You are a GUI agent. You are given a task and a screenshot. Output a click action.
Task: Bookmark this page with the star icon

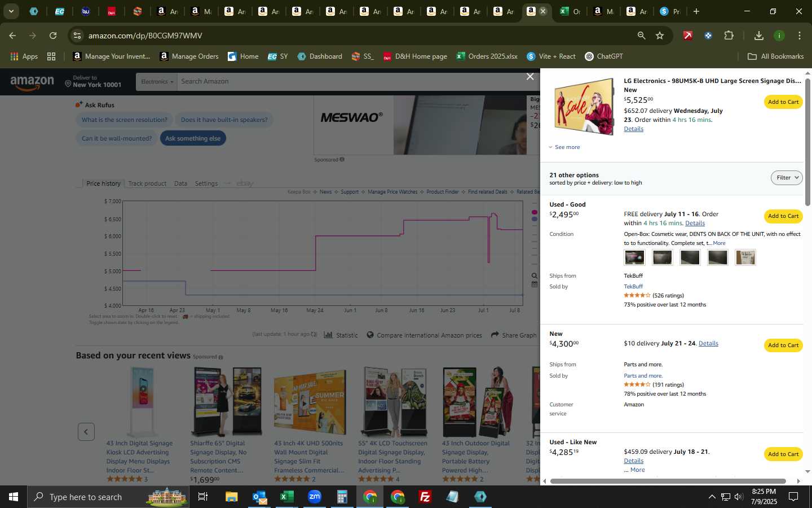tap(660, 36)
